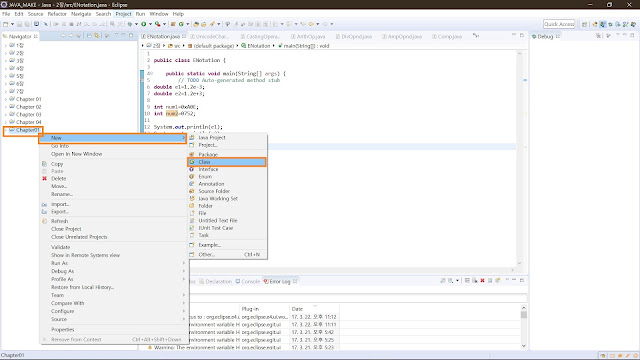Click the Quick Access search field

click(559, 24)
